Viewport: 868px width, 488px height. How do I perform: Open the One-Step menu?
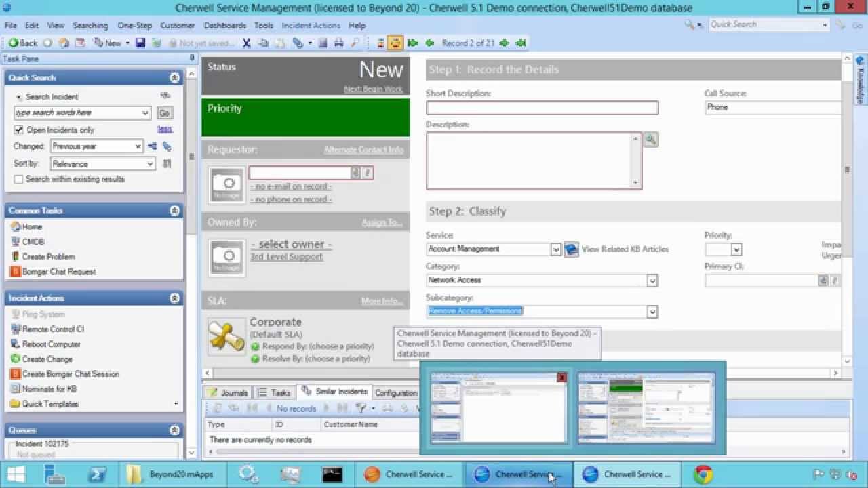(135, 26)
